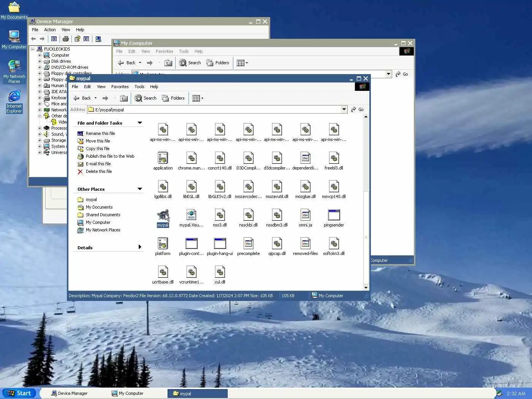Open File menu in mypal window

(75, 87)
